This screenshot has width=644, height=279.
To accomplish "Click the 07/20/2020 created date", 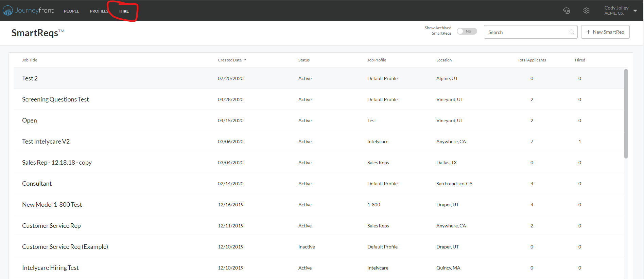I will click(230, 78).
